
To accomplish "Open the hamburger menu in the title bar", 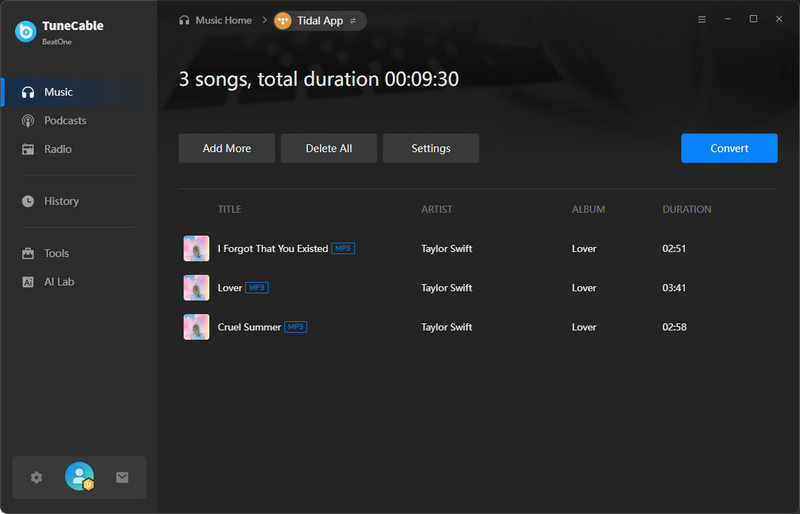I will [x=702, y=19].
